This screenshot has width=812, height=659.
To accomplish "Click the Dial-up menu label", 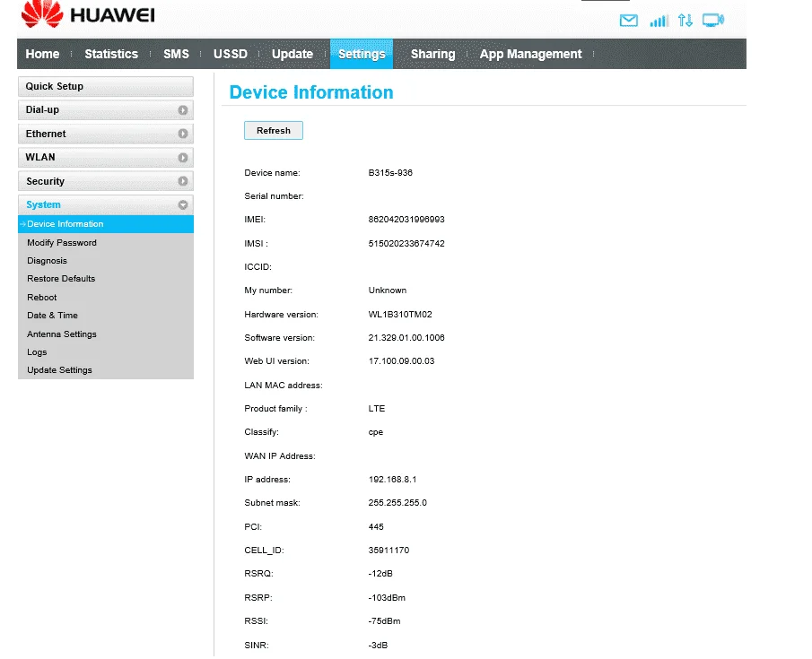I will coord(42,109).
